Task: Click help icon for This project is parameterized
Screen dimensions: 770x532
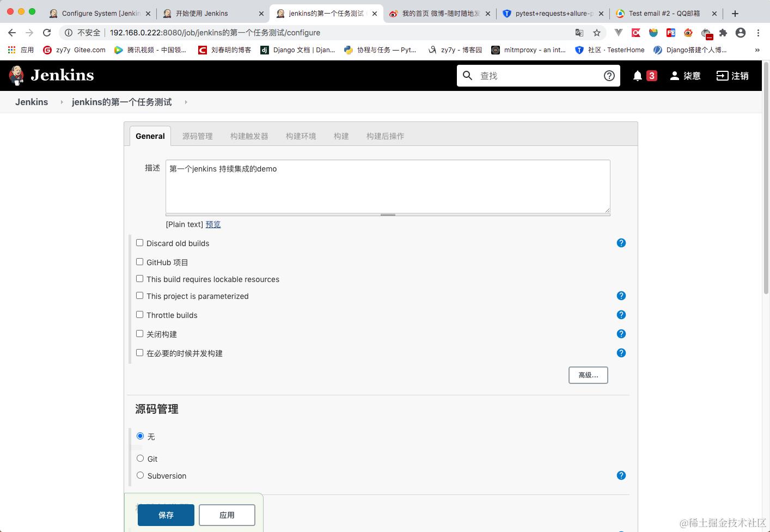Action: click(621, 296)
